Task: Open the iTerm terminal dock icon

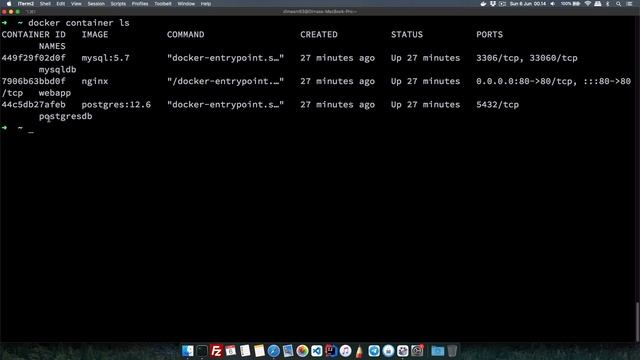Action: coord(202,351)
